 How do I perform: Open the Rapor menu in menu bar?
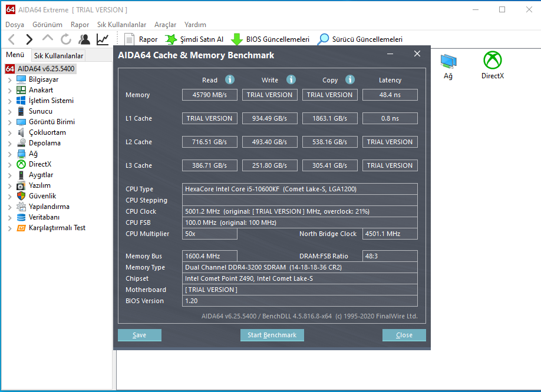[x=80, y=25]
